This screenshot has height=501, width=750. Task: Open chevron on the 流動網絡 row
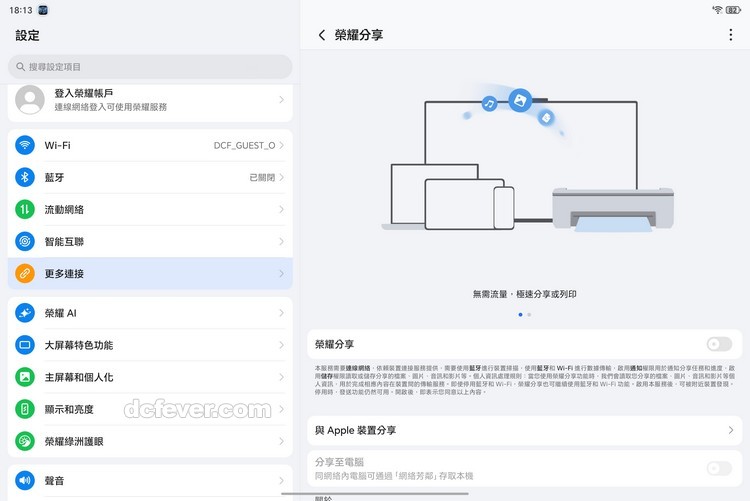[x=281, y=209]
